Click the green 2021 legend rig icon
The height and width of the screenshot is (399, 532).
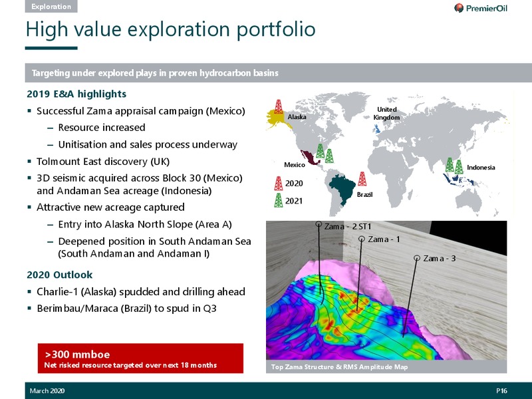coord(278,200)
